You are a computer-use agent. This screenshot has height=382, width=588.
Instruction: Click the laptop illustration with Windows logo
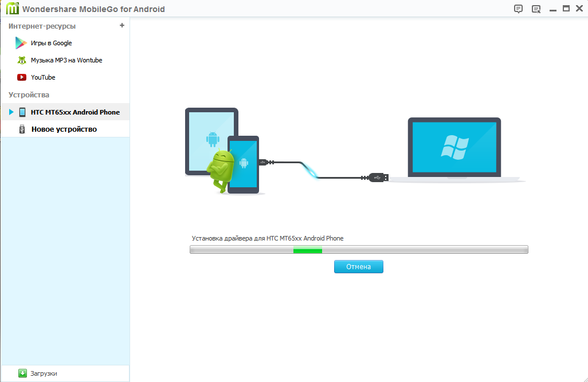click(454, 149)
